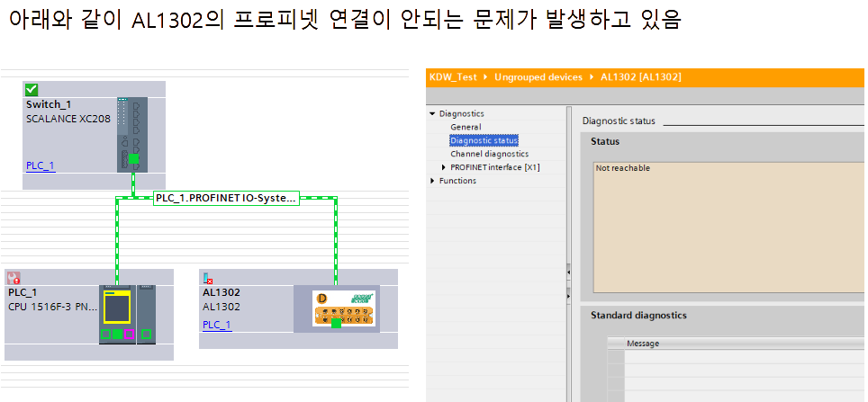Click the green check status icon above Switch_1

coord(31,89)
